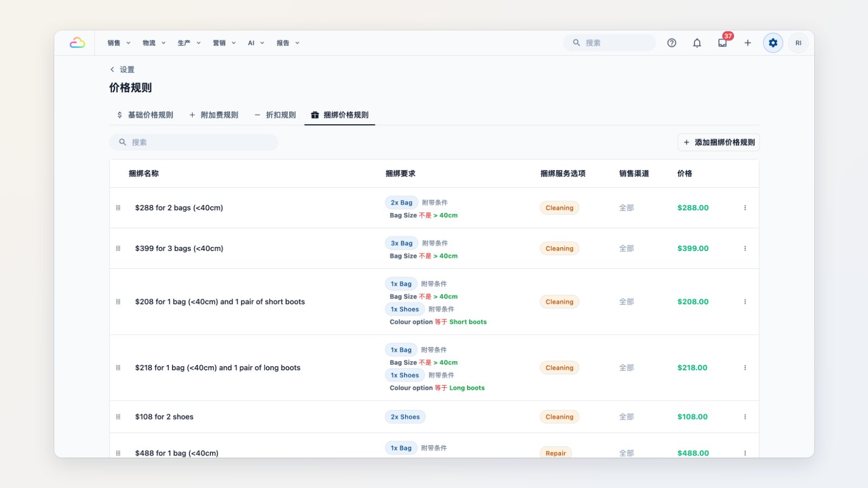Expand the 物流 menu dropdown

tap(154, 43)
